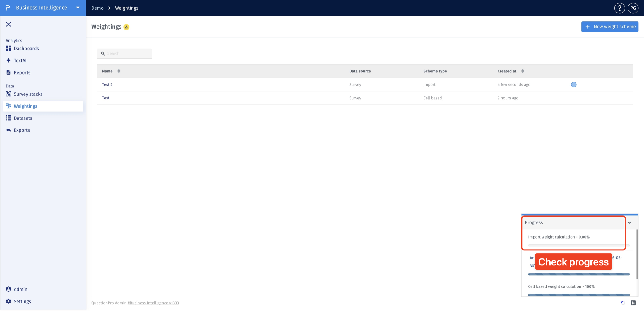Click Test 2 blue status indicator
644x311 pixels.
click(573, 84)
